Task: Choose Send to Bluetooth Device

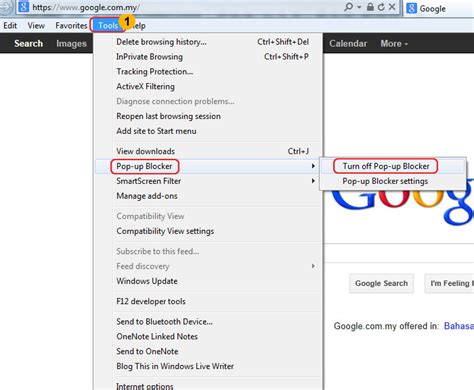Action: pyautogui.click(x=208, y=322)
